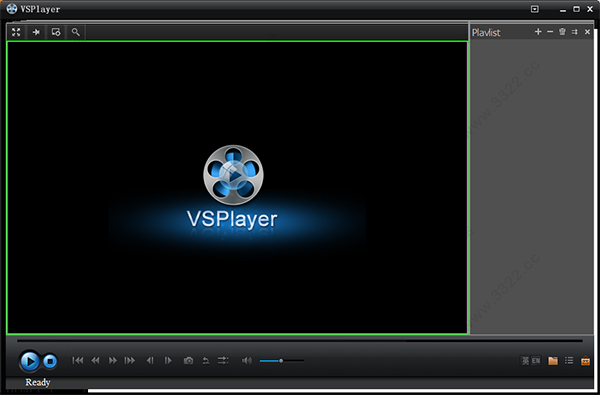Screen dimensions: 600x395
Task: Jump to the previous file
Action: click(78, 361)
